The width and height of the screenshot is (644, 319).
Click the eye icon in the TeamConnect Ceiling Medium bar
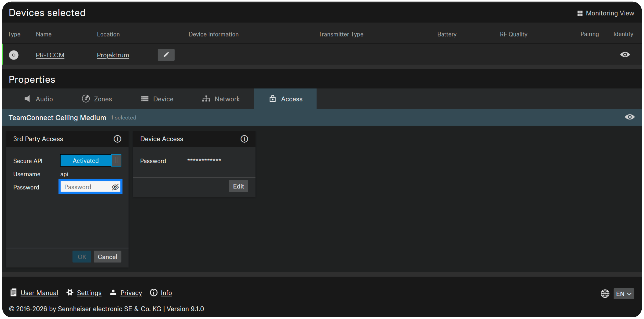[629, 117]
